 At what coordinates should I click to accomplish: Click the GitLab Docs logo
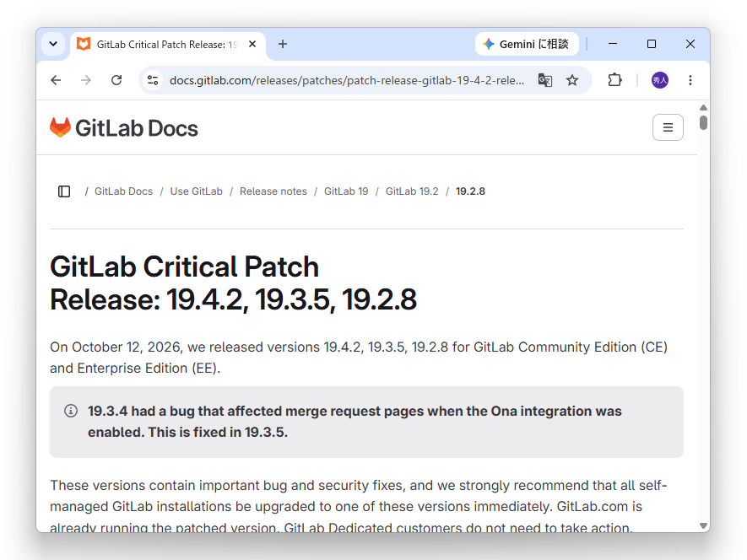(x=124, y=127)
